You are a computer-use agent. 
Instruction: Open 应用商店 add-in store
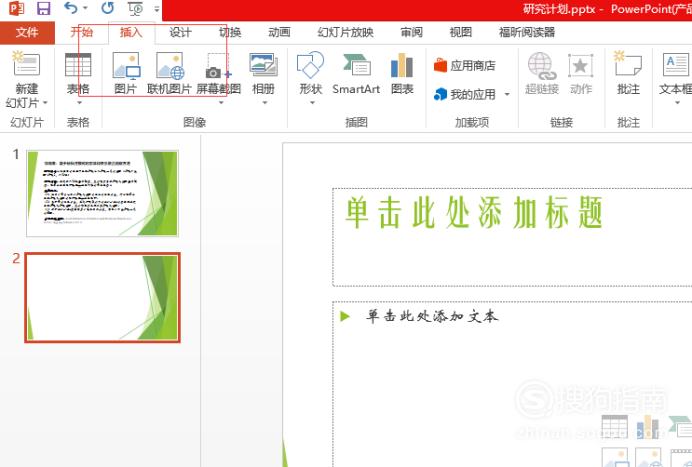click(464, 65)
